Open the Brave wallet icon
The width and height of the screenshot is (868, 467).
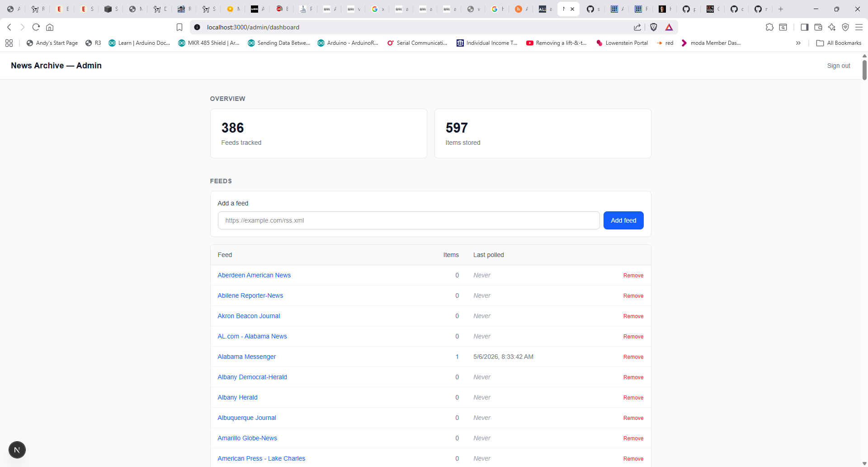pos(818,27)
